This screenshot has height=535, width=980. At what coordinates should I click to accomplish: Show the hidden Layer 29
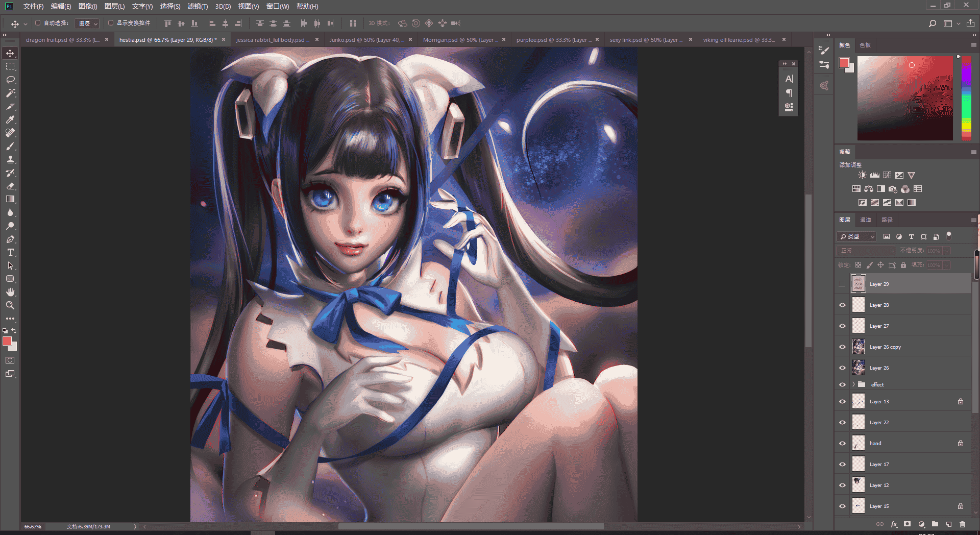pos(842,284)
